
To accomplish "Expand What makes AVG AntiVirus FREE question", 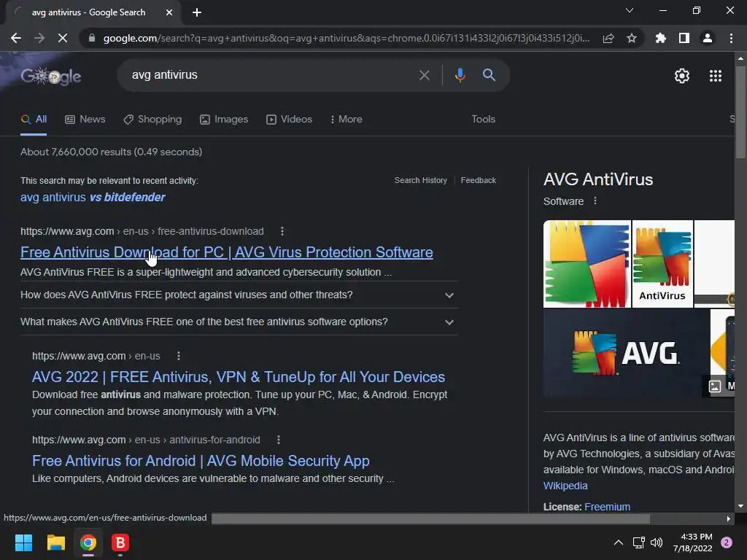I will [239, 322].
